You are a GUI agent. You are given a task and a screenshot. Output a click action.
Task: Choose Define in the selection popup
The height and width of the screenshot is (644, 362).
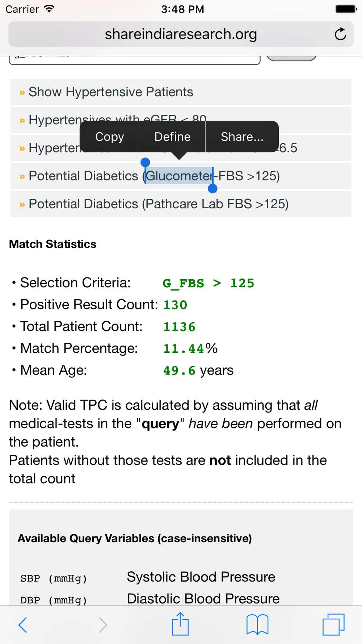pos(172,137)
